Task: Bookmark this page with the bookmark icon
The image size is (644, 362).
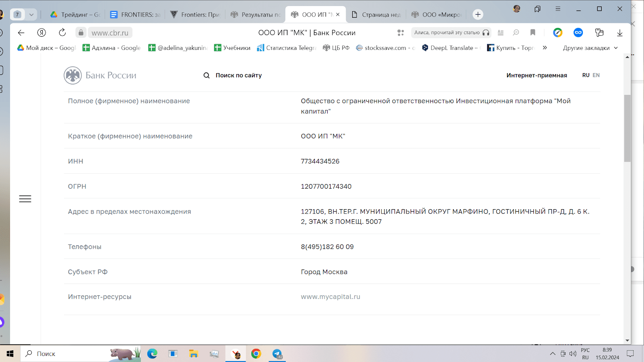Action: pyautogui.click(x=533, y=33)
